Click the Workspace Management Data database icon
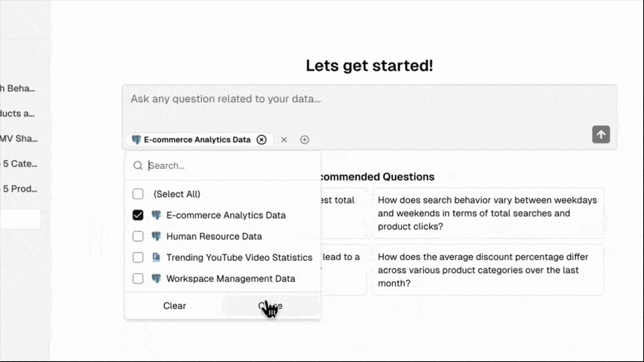Image resolution: width=644 pixels, height=362 pixels. coord(156,278)
